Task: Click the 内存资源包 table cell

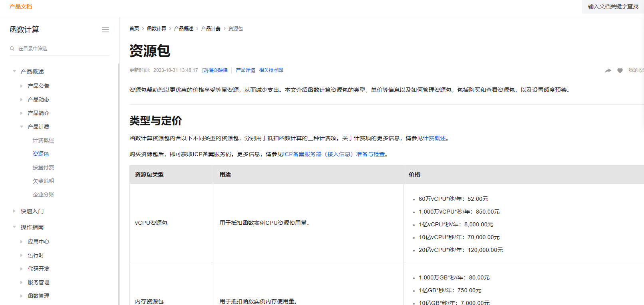Action: [x=172, y=284]
